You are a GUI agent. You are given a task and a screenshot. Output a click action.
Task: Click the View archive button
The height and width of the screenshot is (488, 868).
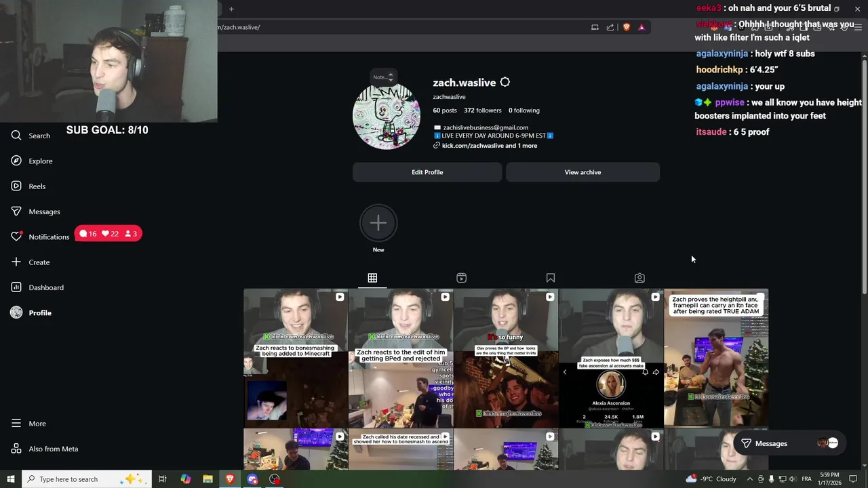(x=583, y=172)
